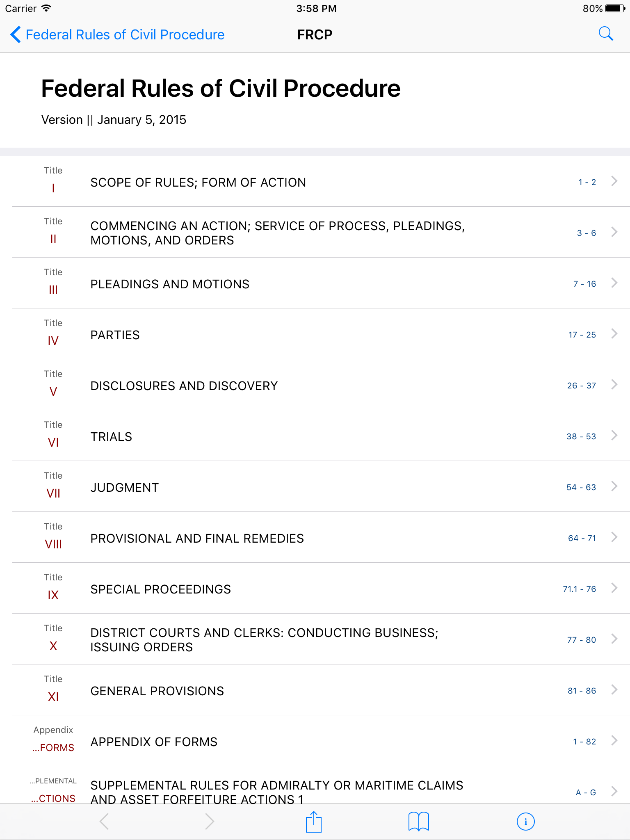Screen dimensions: 630x840
Task: Expand chevron for Scope of Rules row
Action: tap(614, 181)
